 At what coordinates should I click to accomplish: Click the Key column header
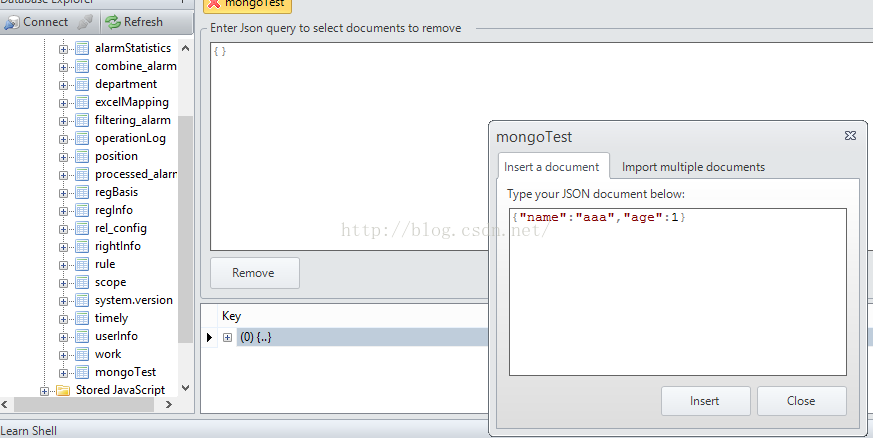point(232,316)
